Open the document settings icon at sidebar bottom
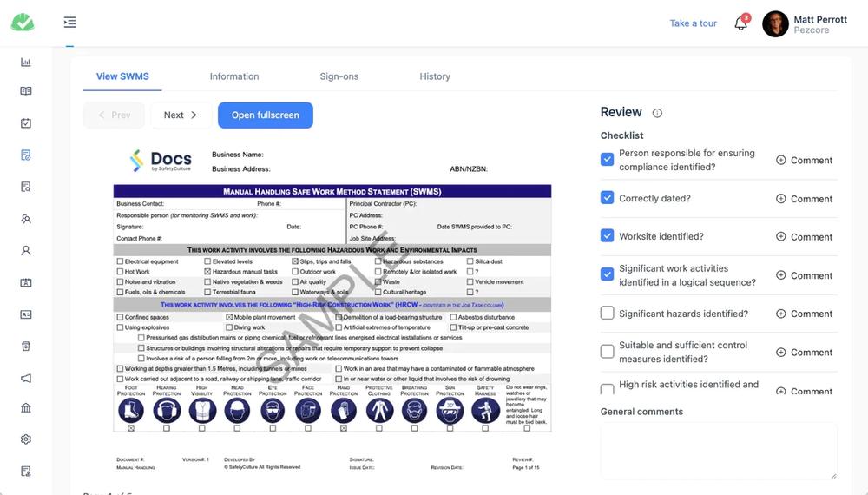This screenshot has width=868, height=495. point(25,472)
